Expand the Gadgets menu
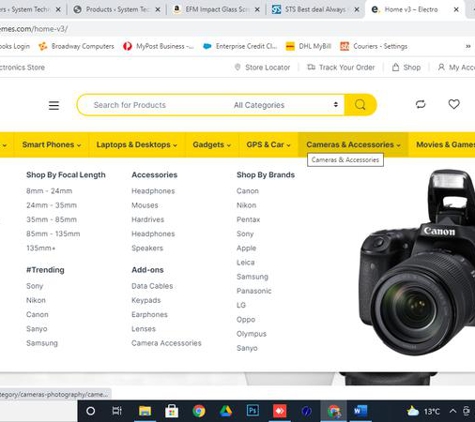The height and width of the screenshot is (422, 475). tap(212, 145)
